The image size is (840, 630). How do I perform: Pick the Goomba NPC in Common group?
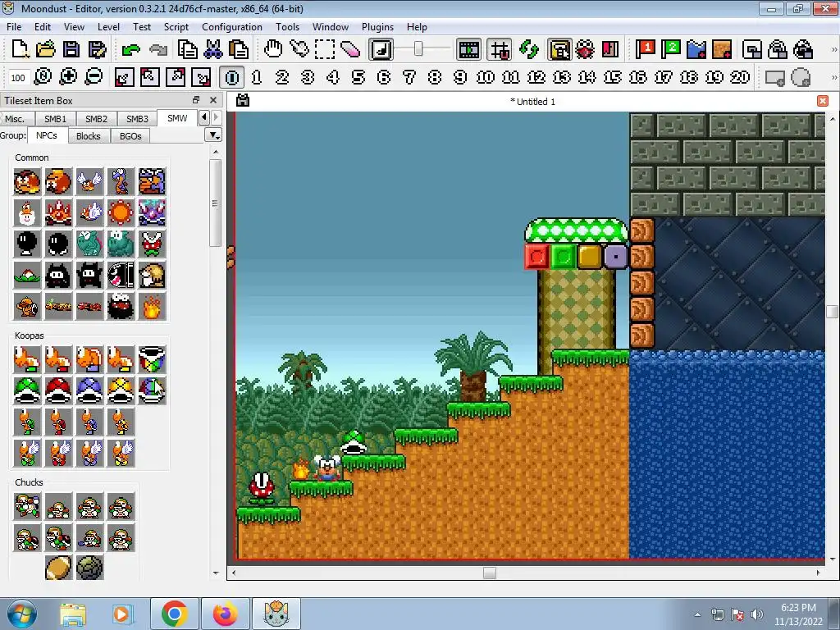click(27, 181)
